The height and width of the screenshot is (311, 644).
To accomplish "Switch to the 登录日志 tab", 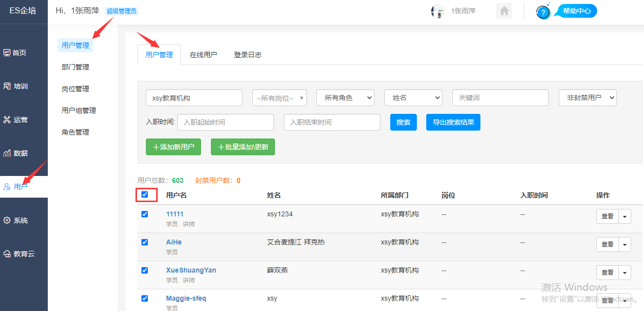I will [x=247, y=55].
